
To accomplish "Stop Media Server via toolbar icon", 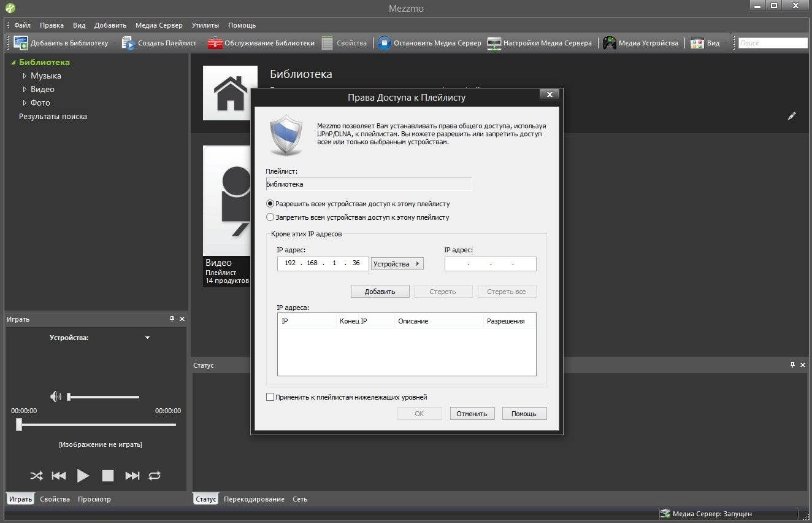I will coord(385,43).
